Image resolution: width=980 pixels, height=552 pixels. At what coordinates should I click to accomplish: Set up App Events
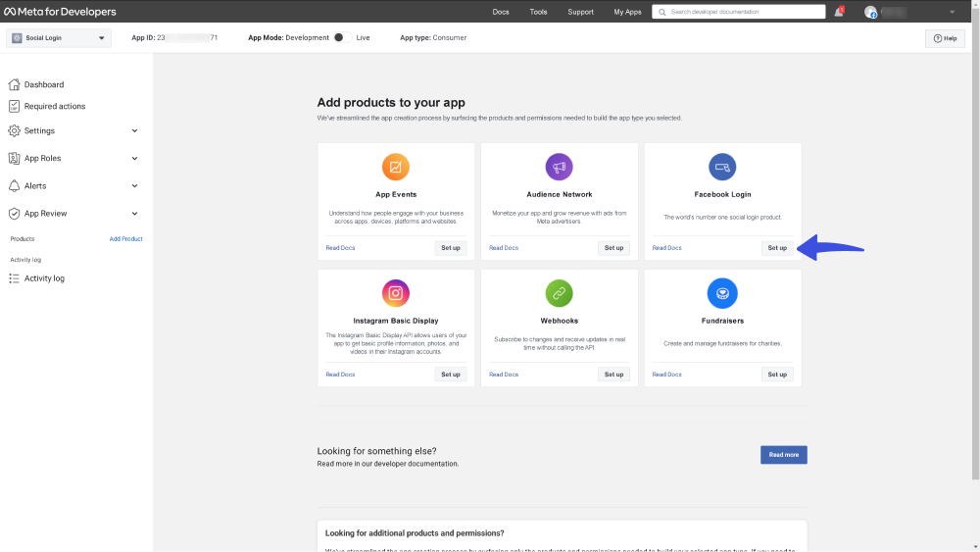click(451, 248)
